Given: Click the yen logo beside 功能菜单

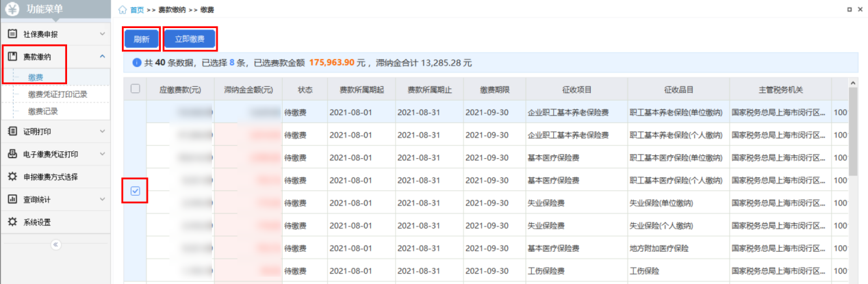Looking at the screenshot, I should [x=12, y=10].
